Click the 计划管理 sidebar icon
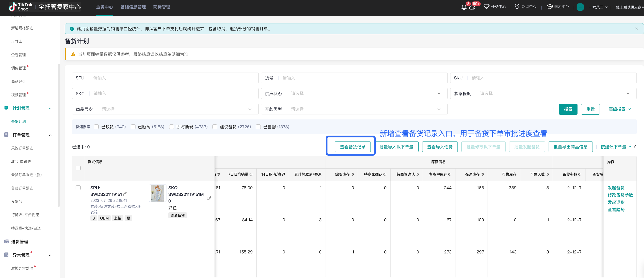Image resolution: width=644 pixels, height=278 pixels. pos(7,108)
